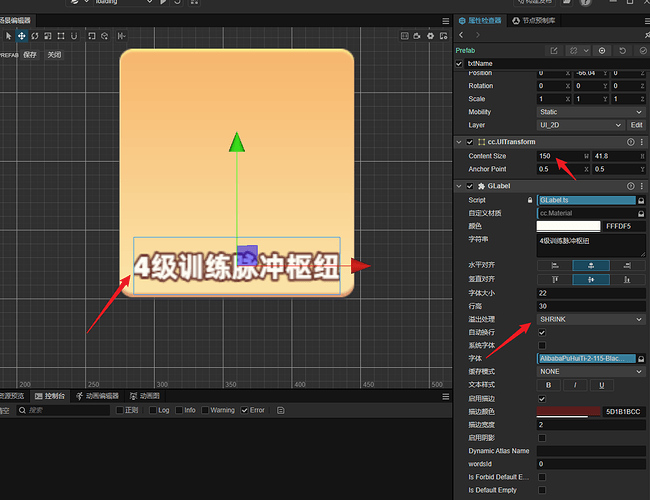Click the locate node target icon
Image resolution: width=650 pixels, height=500 pixels.
(602, 51)
